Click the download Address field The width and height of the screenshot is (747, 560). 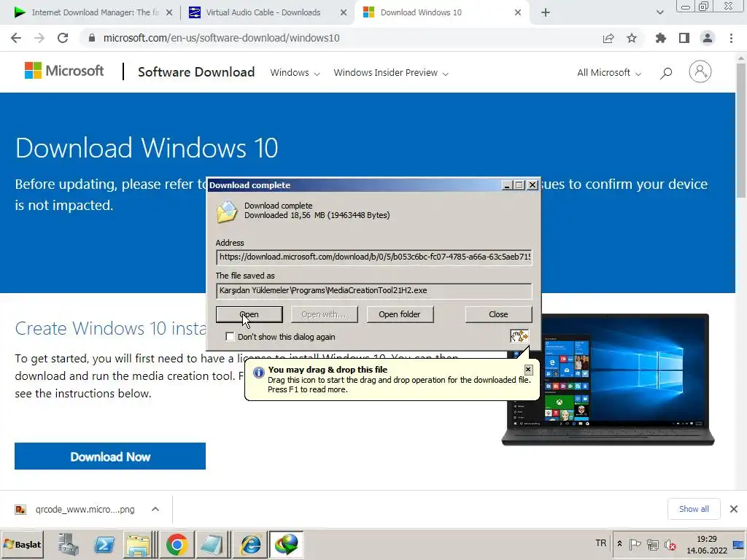[374, 257]
